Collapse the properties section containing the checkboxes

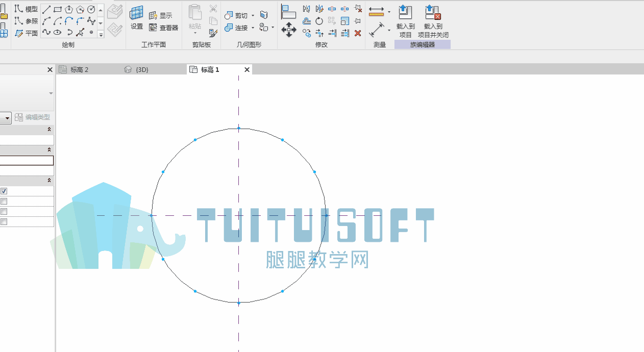point(49,181)
